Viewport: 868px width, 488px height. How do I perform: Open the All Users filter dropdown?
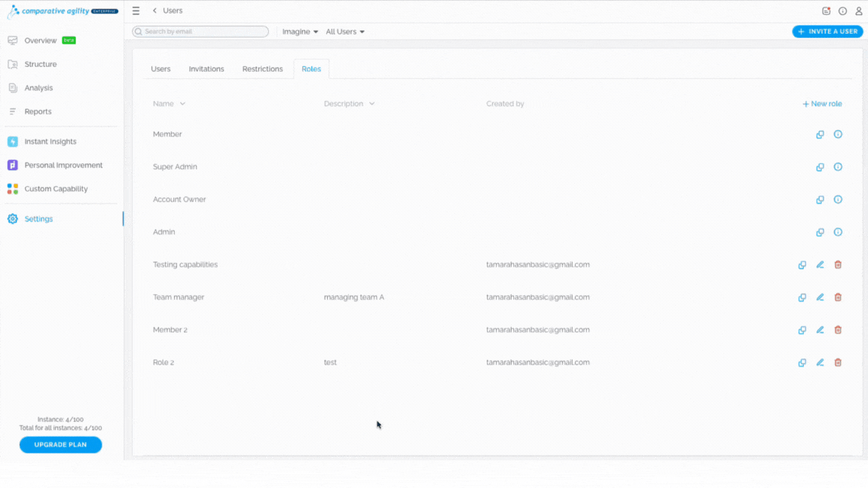tap(345, 32)
